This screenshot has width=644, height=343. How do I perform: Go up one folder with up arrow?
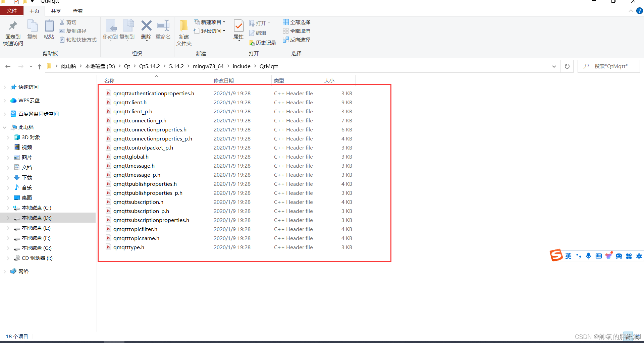40,66
